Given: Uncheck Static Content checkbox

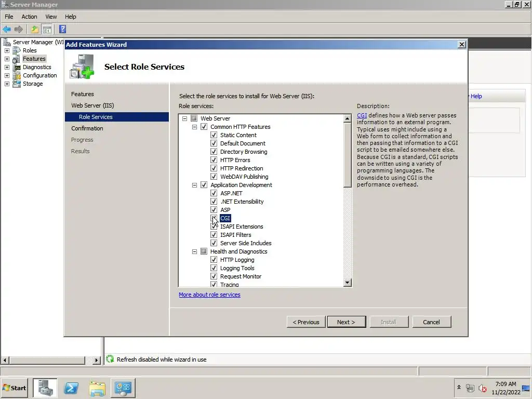Looking at the screenshot, I should [214, 135].
